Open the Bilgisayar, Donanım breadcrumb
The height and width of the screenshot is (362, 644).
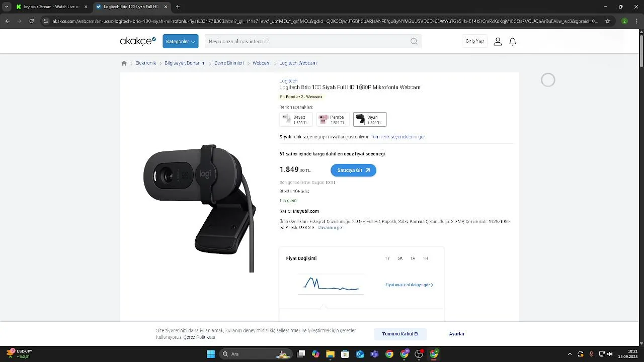point(185,63)
